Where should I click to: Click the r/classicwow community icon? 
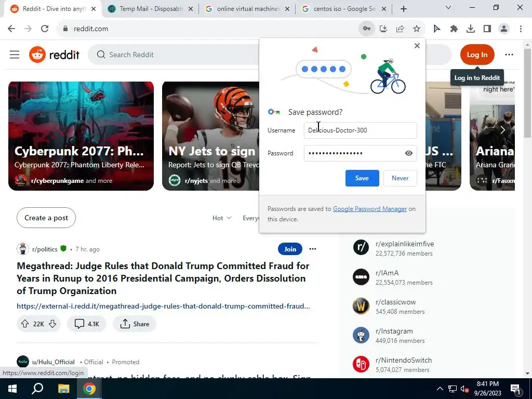361,306
